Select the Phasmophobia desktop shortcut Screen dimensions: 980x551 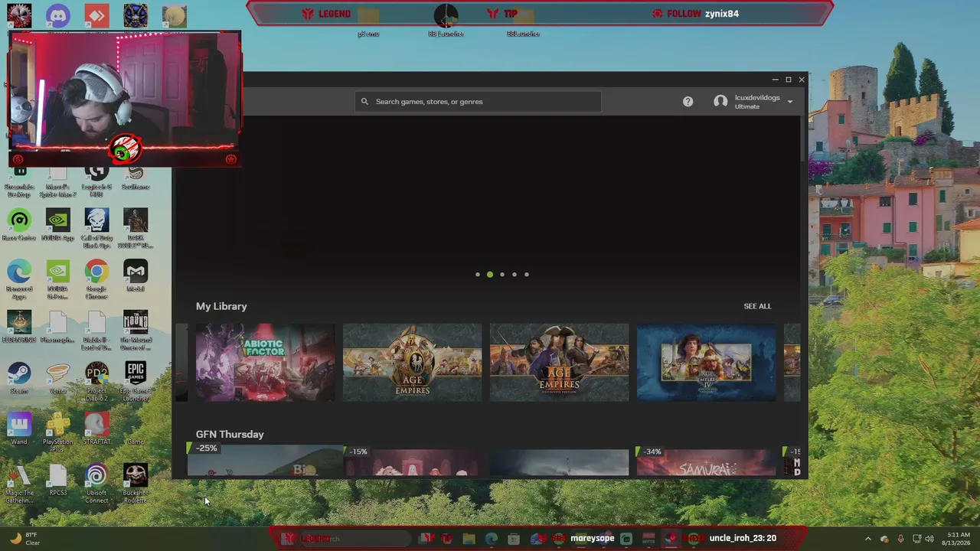(58, 328)
